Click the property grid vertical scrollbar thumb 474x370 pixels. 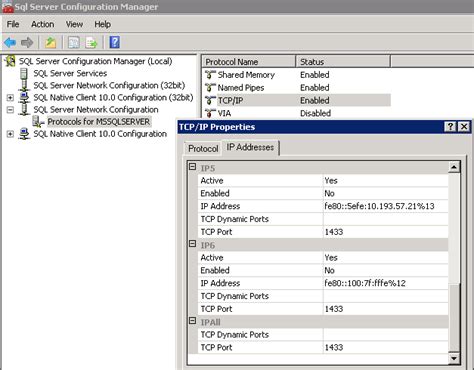454,317
